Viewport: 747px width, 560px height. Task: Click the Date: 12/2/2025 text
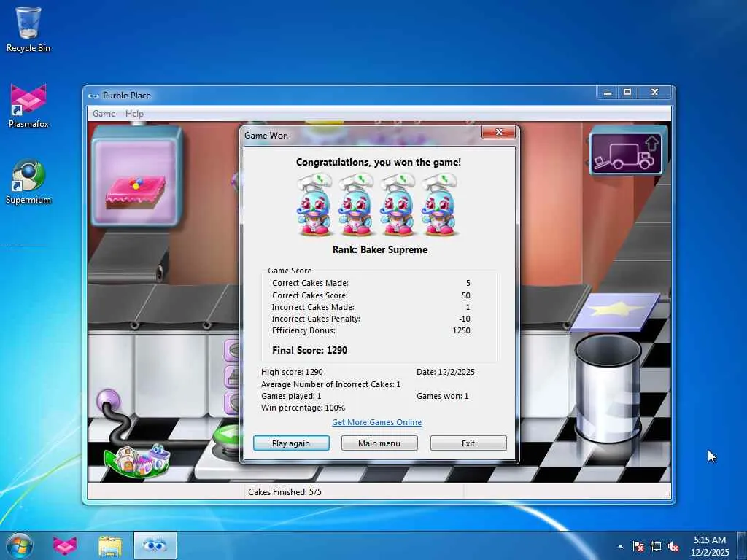coord(446,372)
